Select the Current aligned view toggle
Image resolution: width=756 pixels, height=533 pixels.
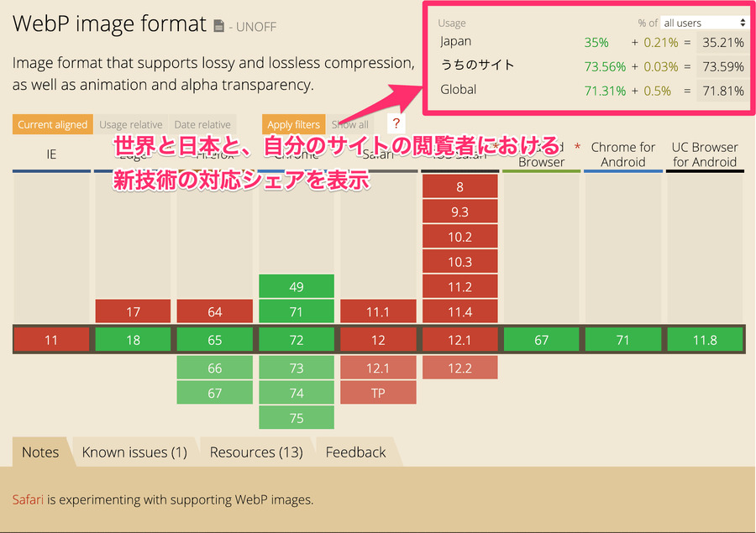[x=53, y=124]
